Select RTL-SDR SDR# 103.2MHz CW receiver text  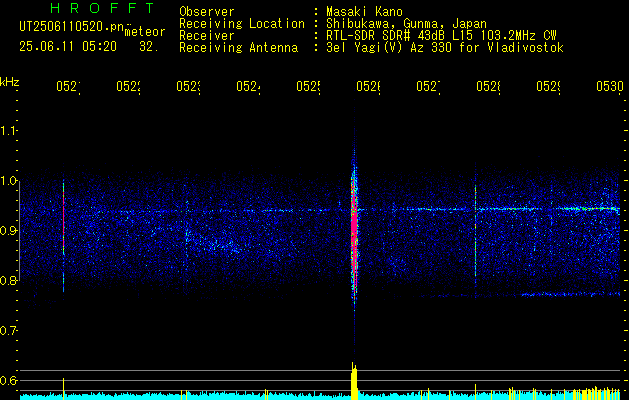(x=441, y=36)
